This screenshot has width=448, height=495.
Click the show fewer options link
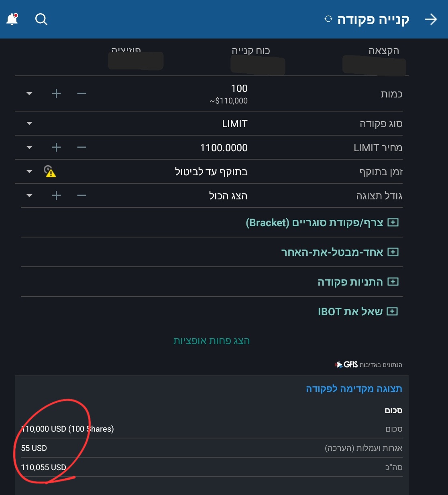click(x=212, y=341)
